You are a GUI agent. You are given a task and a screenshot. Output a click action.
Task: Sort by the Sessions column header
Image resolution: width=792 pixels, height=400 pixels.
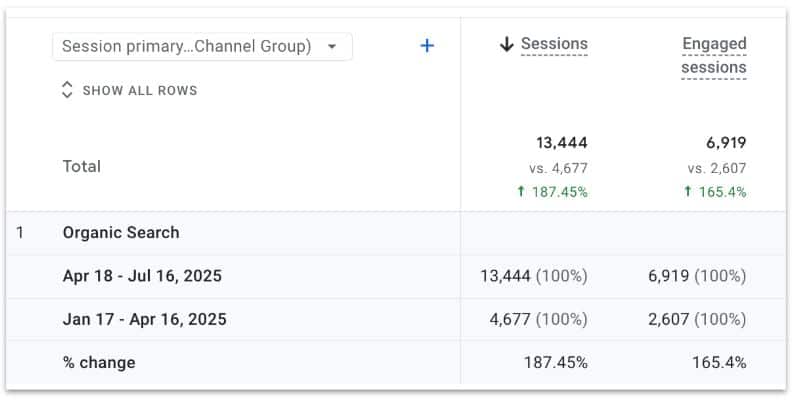(x=554, y=44)
